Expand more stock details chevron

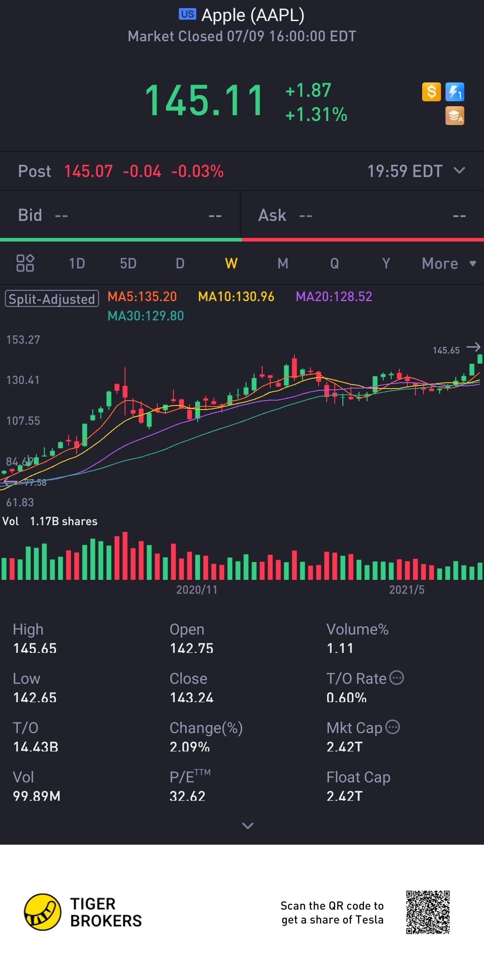[x=248, y=825]
